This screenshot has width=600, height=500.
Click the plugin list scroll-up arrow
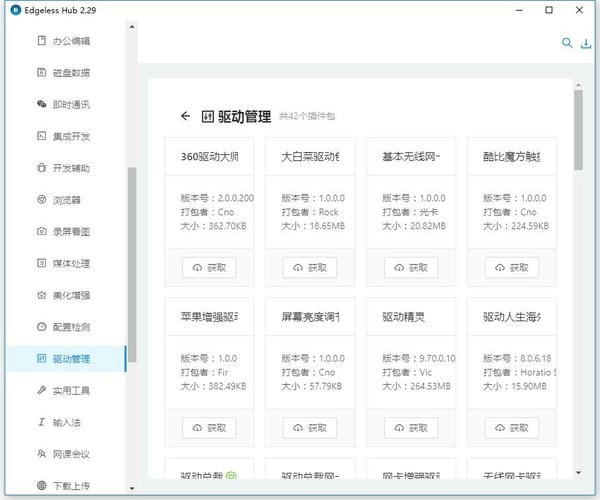click(x=578, y=85)
